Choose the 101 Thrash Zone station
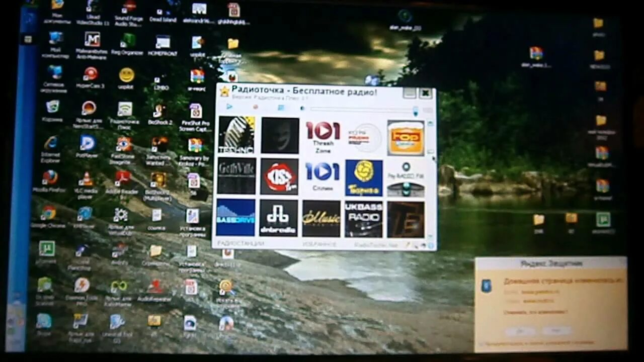644x362 pixels. pos(323,137)
